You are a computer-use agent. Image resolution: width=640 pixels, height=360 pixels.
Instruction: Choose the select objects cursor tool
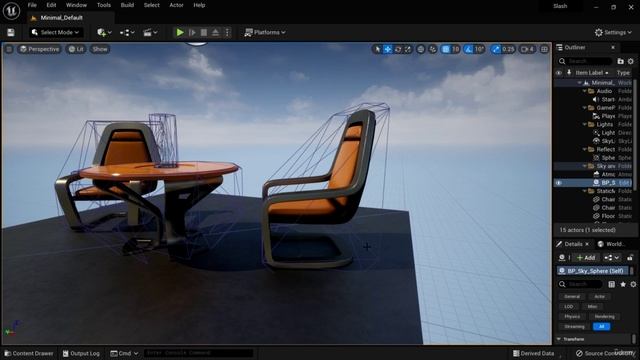click(x=378, y=49)
